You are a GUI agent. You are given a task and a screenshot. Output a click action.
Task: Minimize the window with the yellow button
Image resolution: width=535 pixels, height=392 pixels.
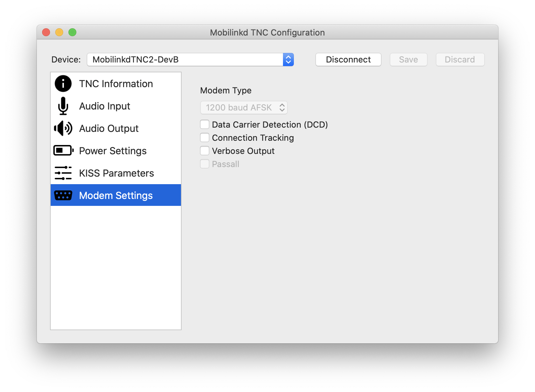[59, 32]
